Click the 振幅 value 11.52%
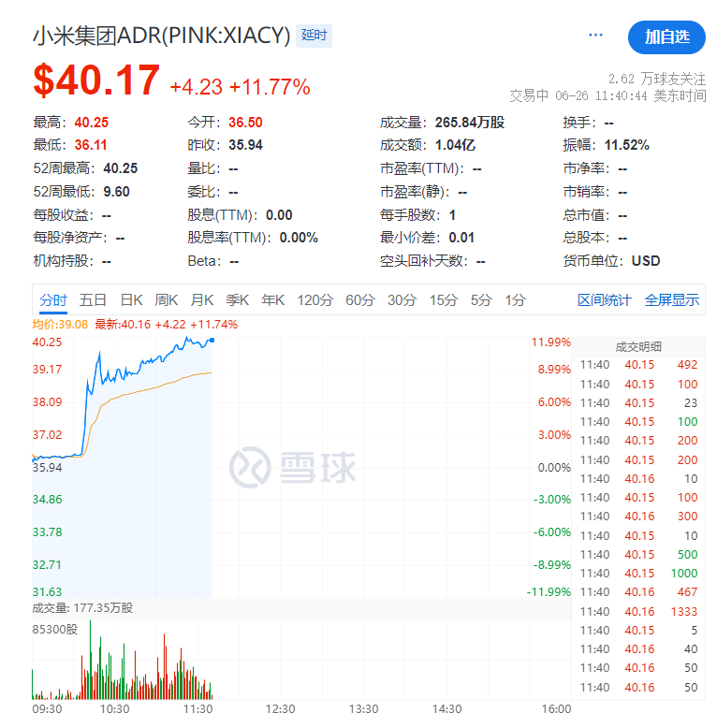 point(627,145)
